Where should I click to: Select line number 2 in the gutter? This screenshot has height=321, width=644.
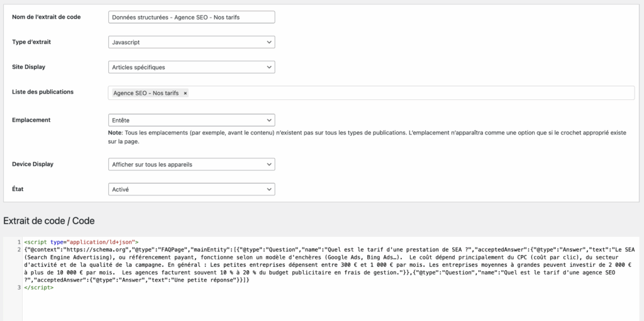click(19, 249)
